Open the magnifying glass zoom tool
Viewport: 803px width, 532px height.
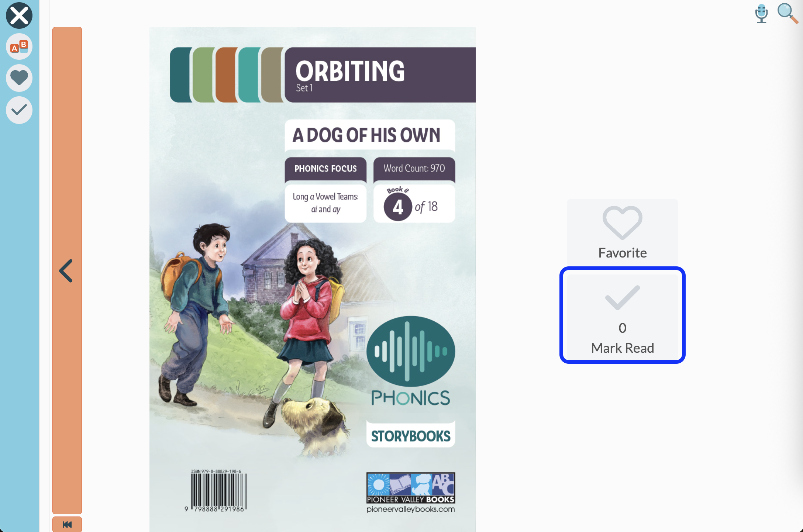point(788,14)
